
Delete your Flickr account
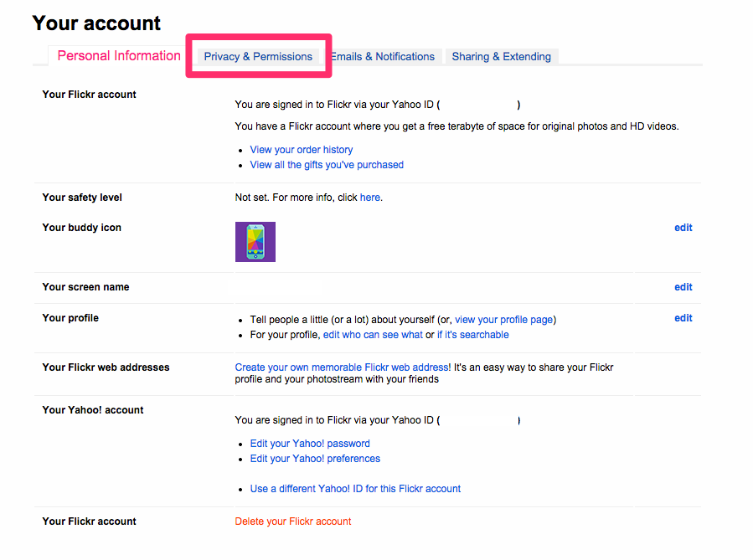tap(293, 521)
